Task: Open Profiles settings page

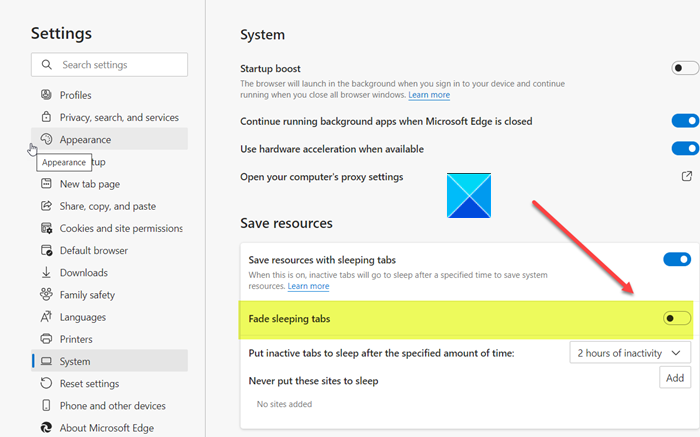Action: click(109, 95)
